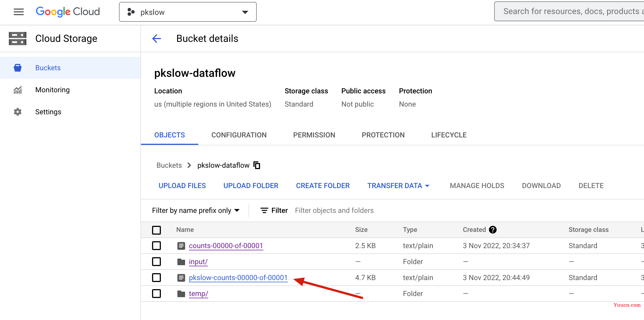Open the hamburger navigation menu
This screenshot has height=320, width=644.
click(x=19, y=12)
